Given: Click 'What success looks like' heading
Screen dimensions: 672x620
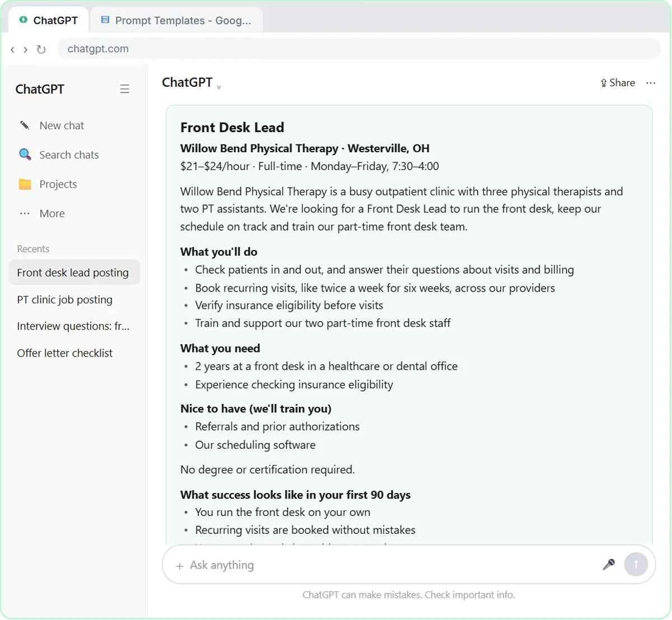Looking at the screenshot, I should [295, 495].
